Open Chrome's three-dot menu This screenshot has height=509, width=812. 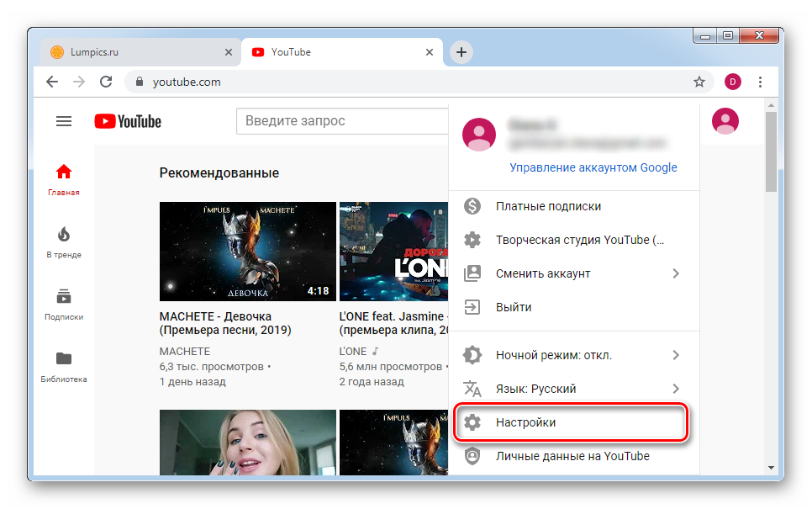(x=760, y=82)
